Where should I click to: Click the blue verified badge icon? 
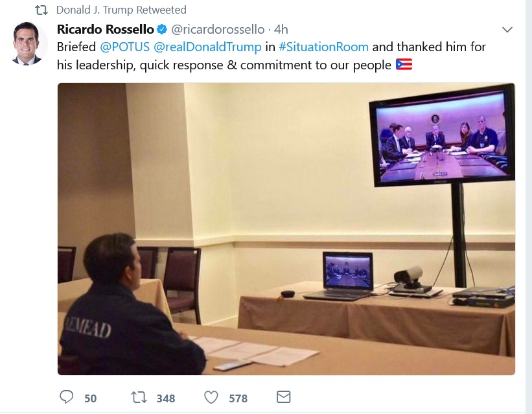(162, 30)
